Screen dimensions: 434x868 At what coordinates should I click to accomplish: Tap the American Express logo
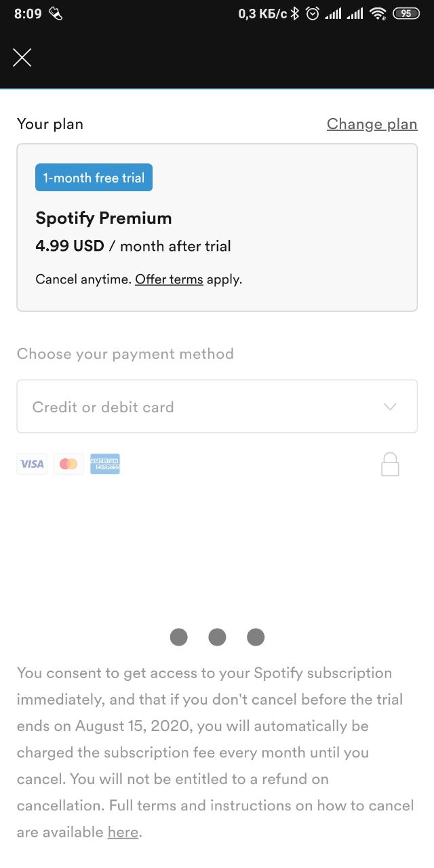click(105, 464)
